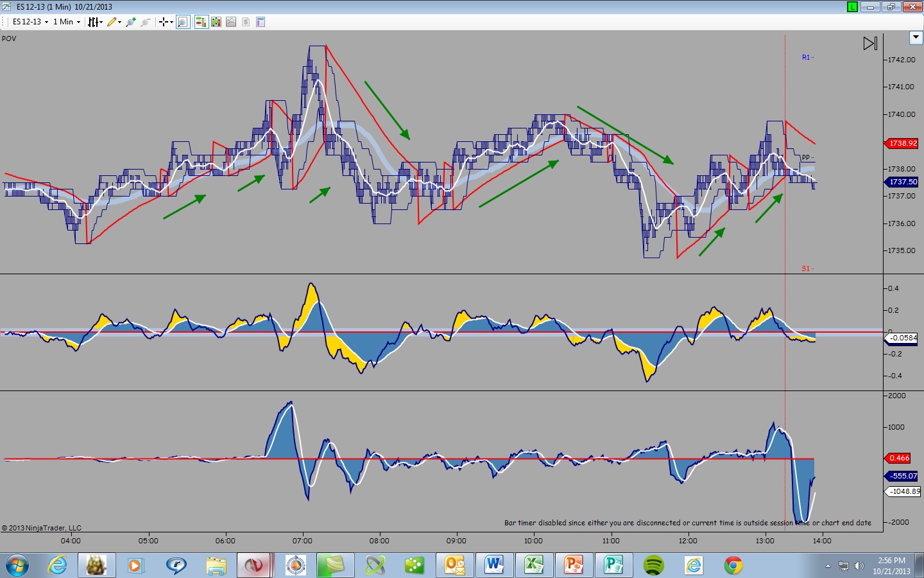Click the R1 pivot level label
The image size is (924, 578).
807,57
